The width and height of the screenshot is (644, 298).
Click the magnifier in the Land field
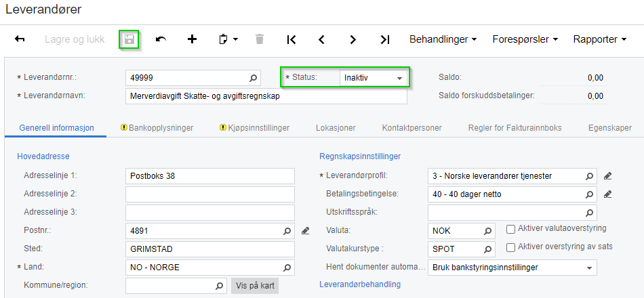pyautogui.click(x=287, y=268)
